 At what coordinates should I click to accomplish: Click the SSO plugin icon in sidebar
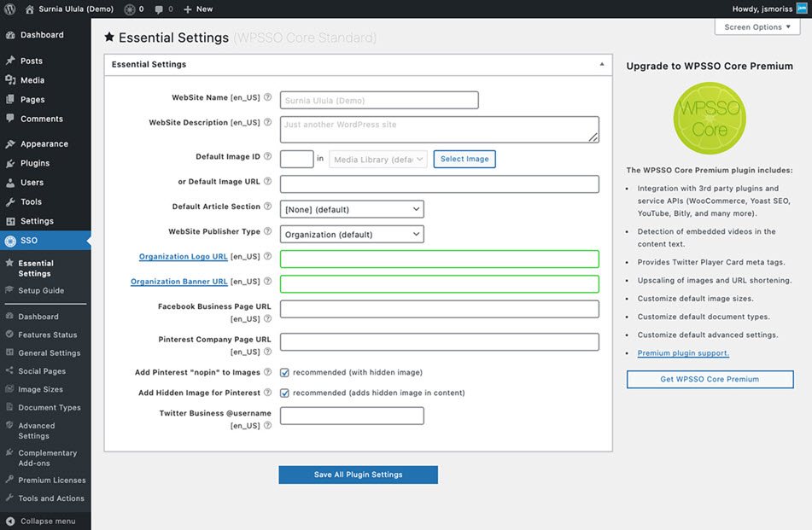pos(10,241)
